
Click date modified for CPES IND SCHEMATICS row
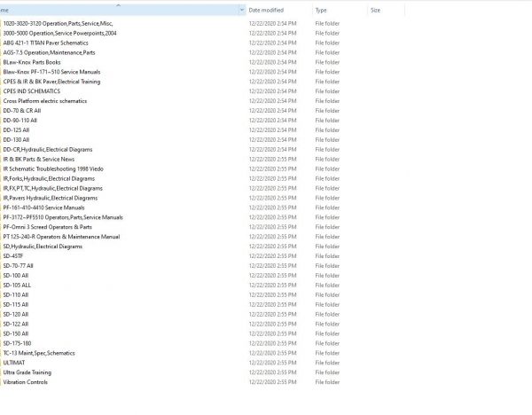[x=272, y=91]
